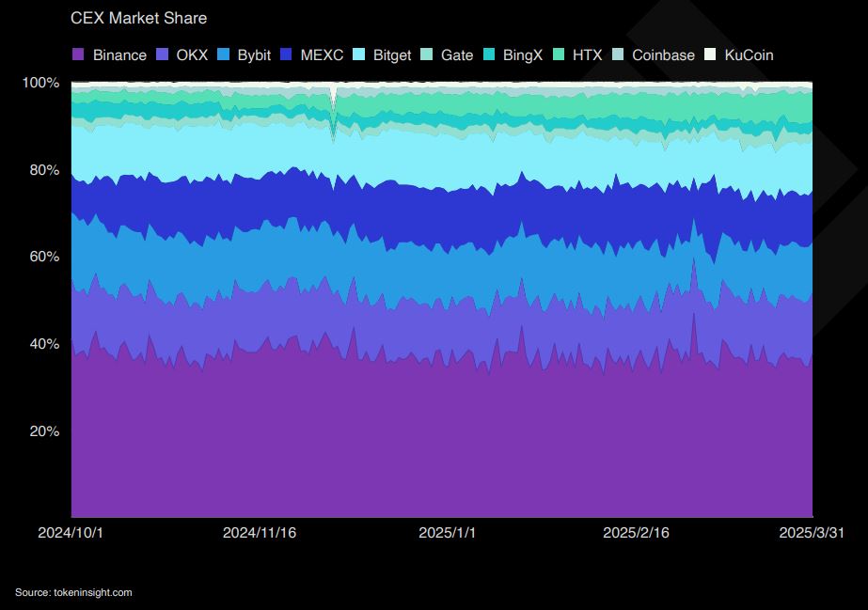
Task: Click the 2025/2/16 x-axis date label
Action: [636, 533]
